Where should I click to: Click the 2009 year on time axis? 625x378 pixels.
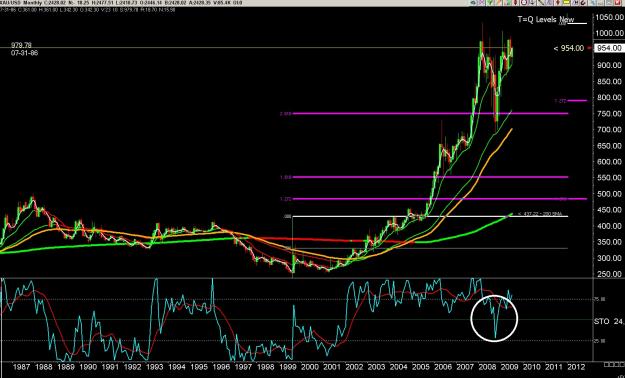click(509, 367)
